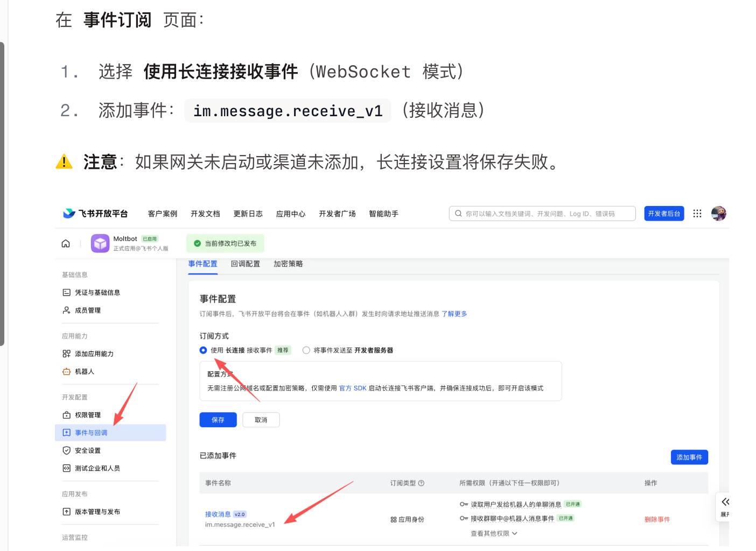
Task: Select the 使用长连接接收事件 radio button
Action: (203, 350)
